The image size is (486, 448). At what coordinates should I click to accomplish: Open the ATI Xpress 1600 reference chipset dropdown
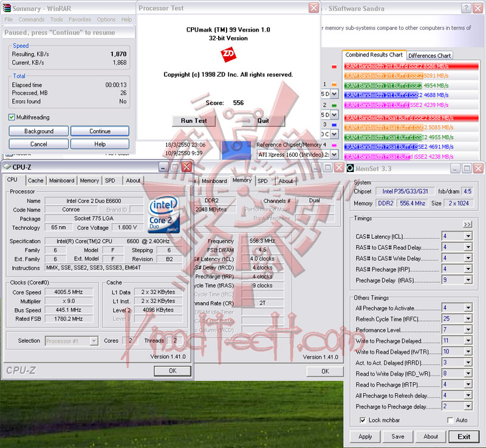(x=334, y=154)
